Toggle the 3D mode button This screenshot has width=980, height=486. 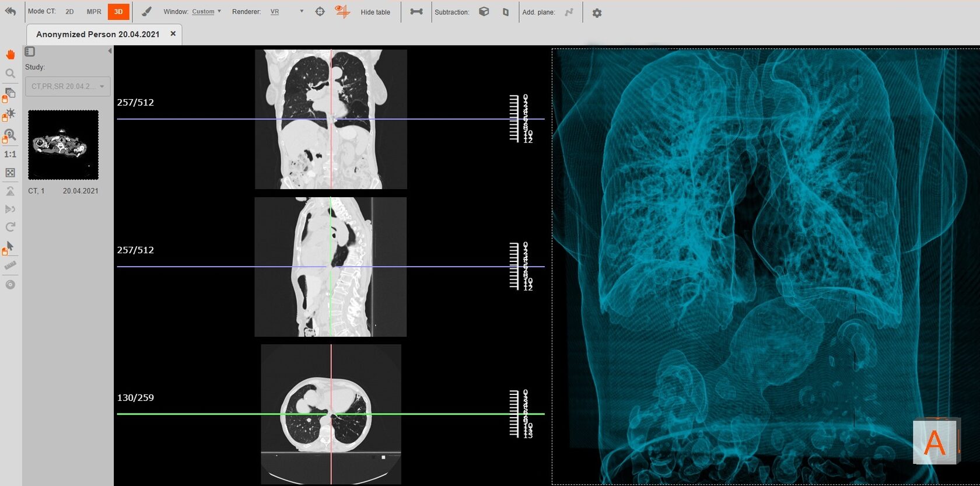[x=118, y=12]
